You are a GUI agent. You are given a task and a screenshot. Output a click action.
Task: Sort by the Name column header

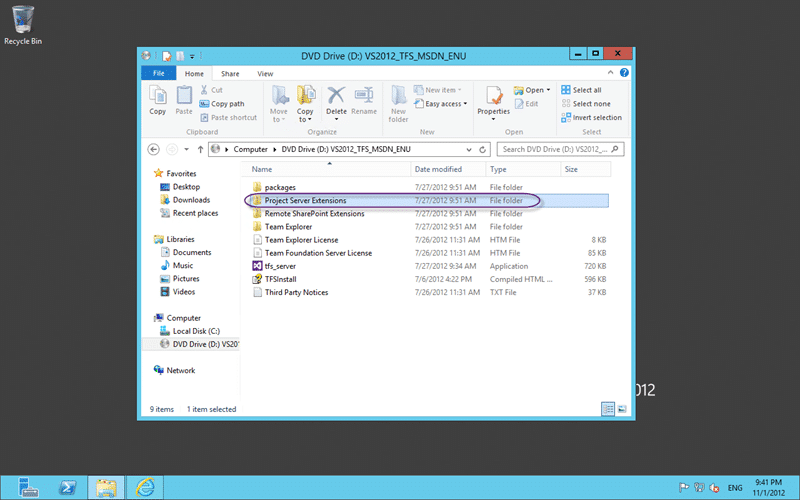[x=329, y=169]
